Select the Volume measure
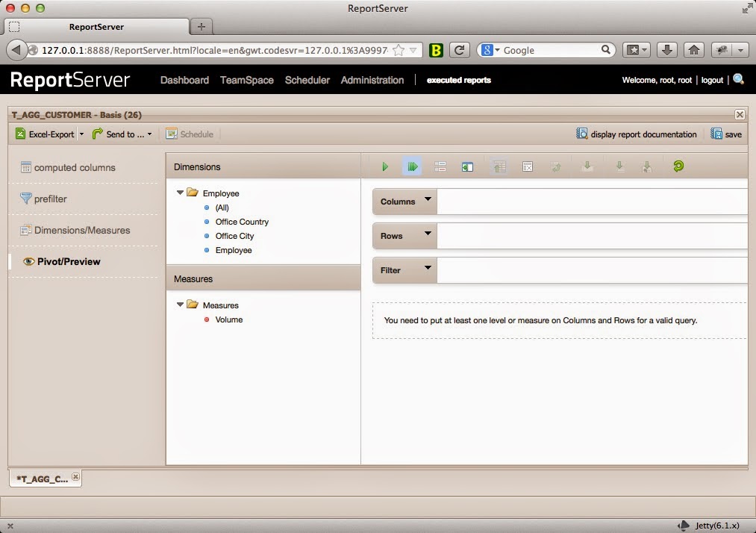Image resolution: width=756 pixels, height=533 pixels. coord(228,320)
